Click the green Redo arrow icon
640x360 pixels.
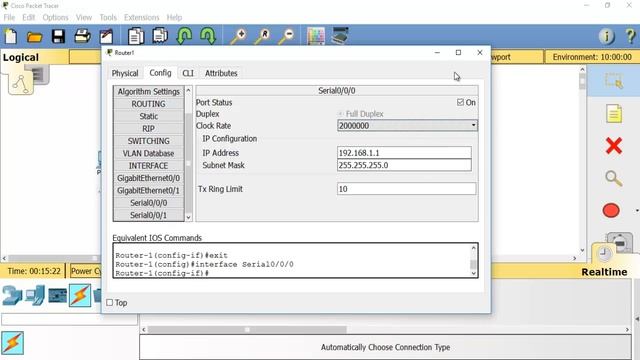click(x=208, y=36)
